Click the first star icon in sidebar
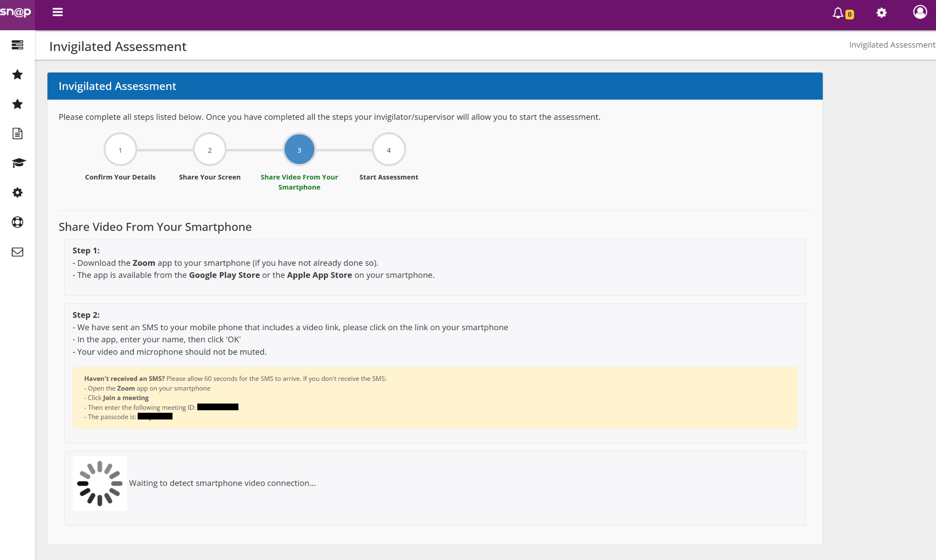 pyautogui.click(x=17, y=75)
